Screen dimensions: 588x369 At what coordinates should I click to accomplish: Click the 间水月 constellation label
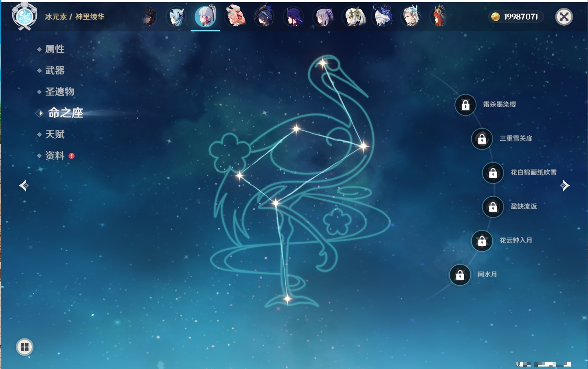487,274
